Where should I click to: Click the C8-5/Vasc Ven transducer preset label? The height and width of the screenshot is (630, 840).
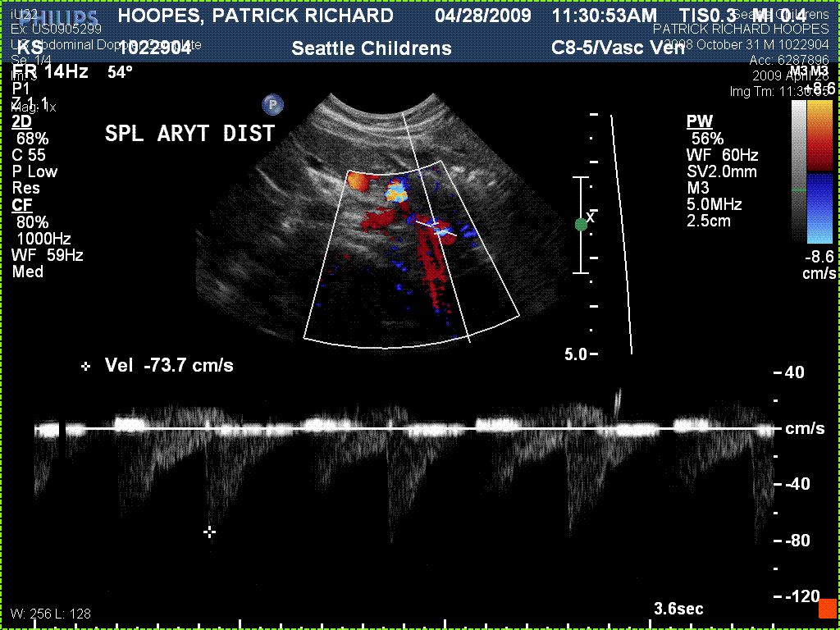[619, 48]
